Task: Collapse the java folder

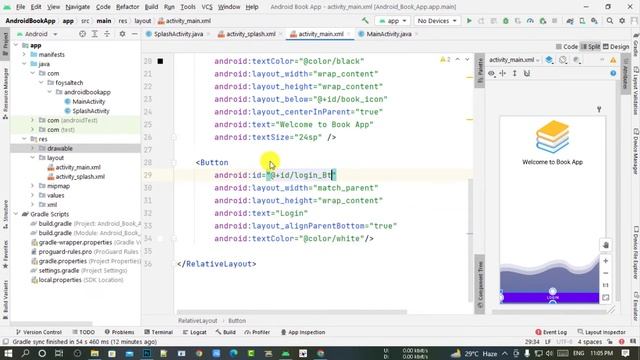Action: [24, 64]
